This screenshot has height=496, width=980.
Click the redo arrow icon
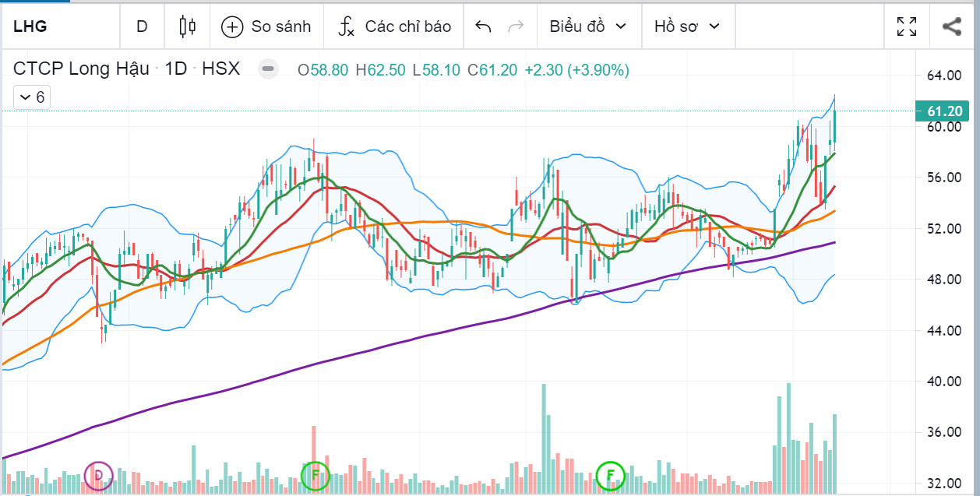click(x=515, y=26)
